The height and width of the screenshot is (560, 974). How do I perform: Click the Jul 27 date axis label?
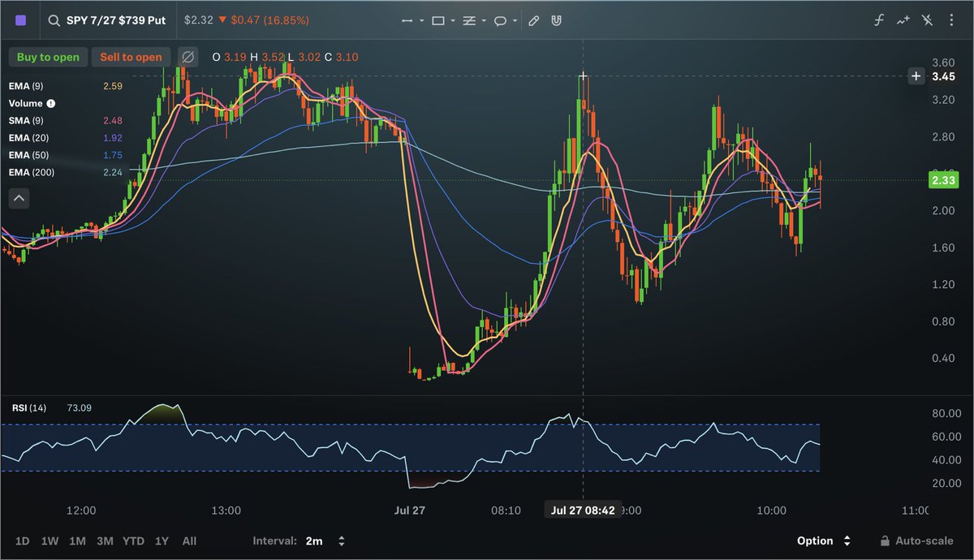point(410,510)
